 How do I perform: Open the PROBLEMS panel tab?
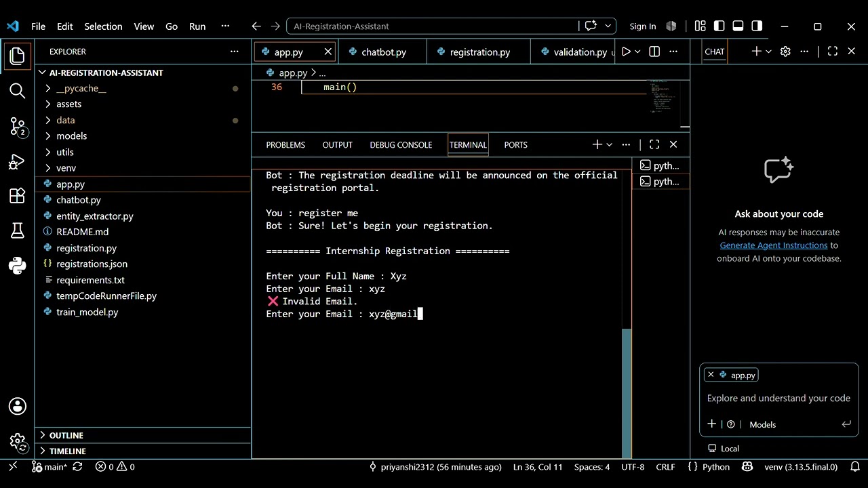285,145
